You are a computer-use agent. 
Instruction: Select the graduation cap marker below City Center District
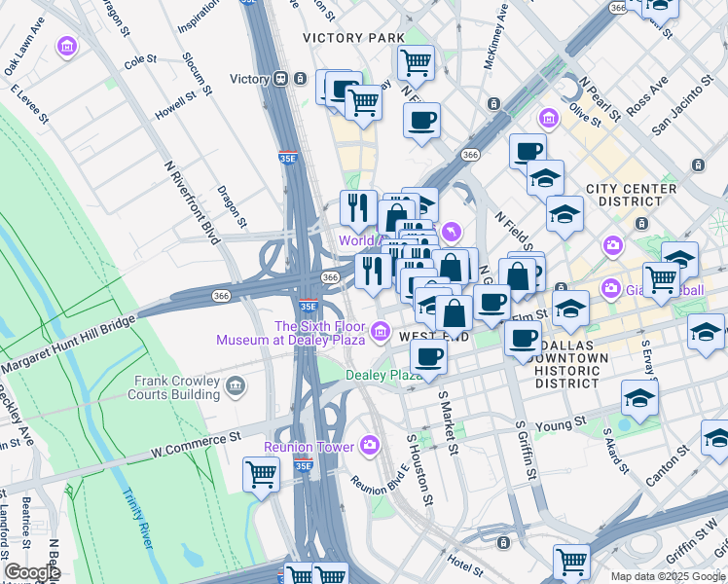click(x=564, y=214)
